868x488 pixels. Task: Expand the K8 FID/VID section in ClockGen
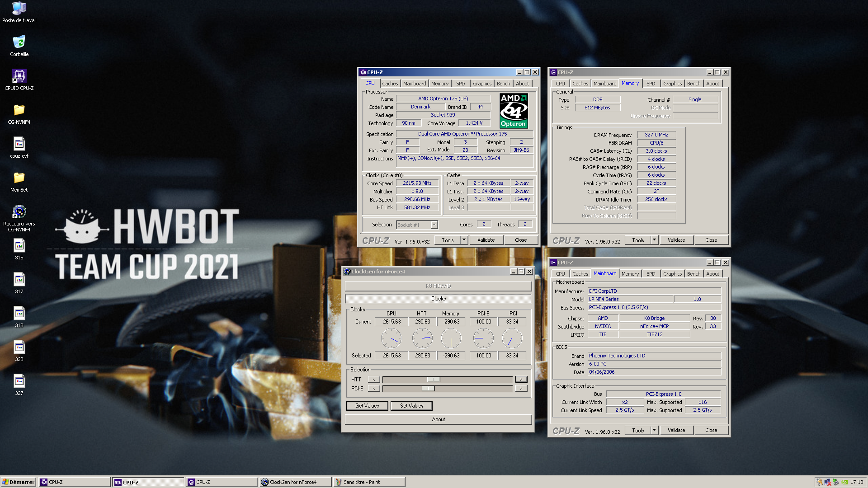click(439, 286)
